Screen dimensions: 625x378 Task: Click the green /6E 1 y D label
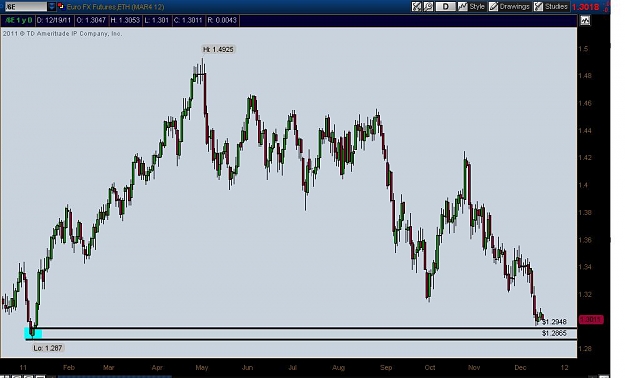tap(18, 20)
